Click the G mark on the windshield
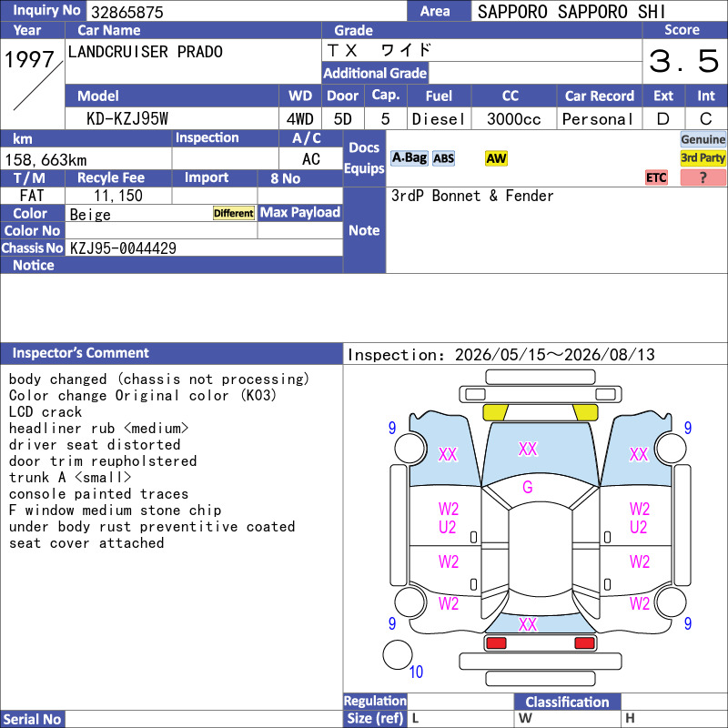 click(x=528, y=487)
